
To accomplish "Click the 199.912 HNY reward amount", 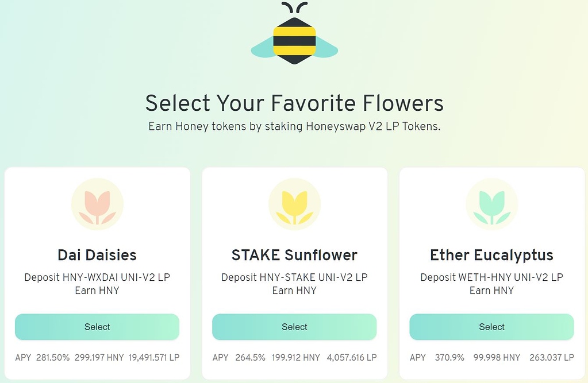I will 296,358.
